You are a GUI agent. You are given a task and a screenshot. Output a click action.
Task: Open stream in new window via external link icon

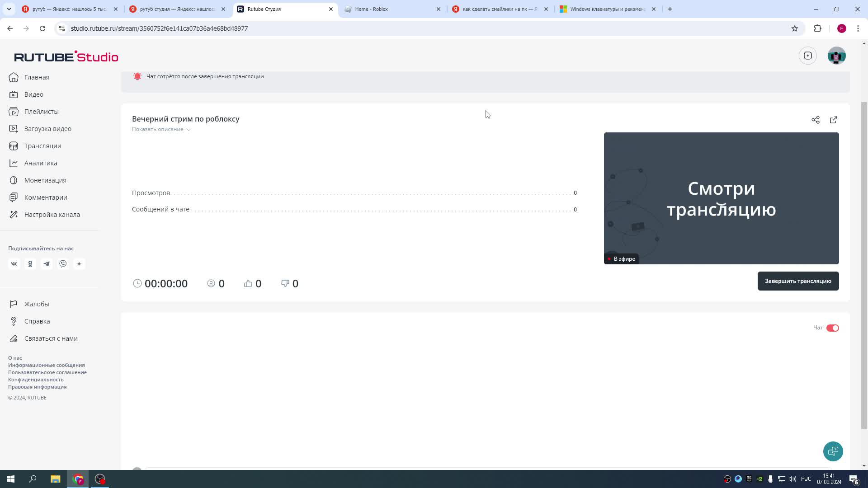click(x=834, y=120)
